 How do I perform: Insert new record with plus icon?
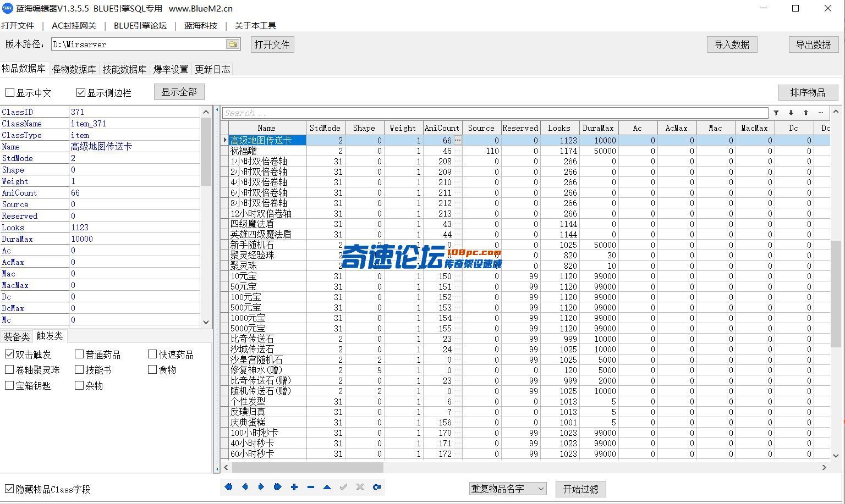[294, 487]
